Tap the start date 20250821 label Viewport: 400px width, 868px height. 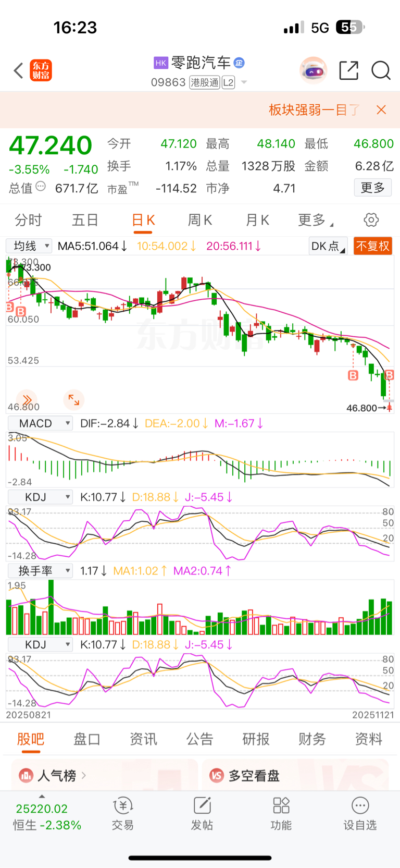(x=29, y=715)
